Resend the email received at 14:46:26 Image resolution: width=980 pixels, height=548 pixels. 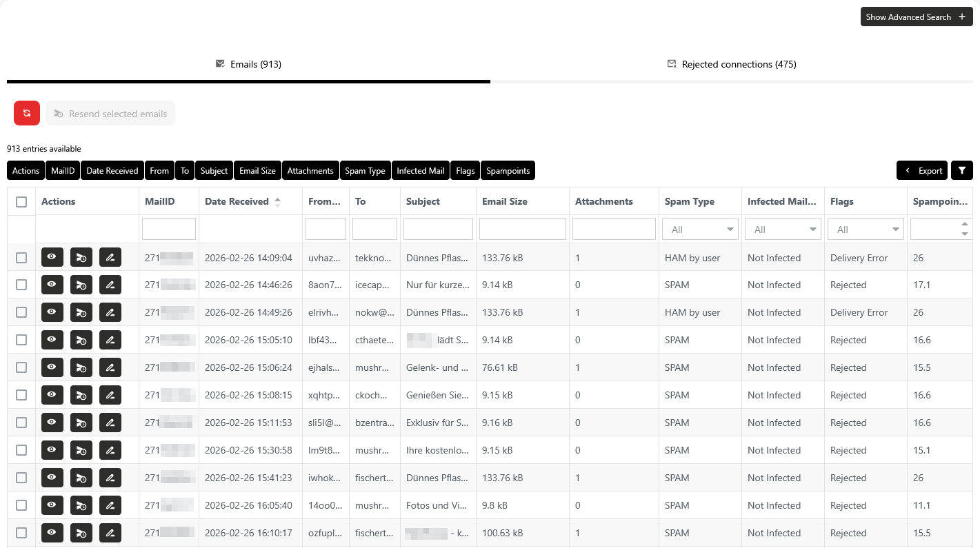(x=81, y=285)
